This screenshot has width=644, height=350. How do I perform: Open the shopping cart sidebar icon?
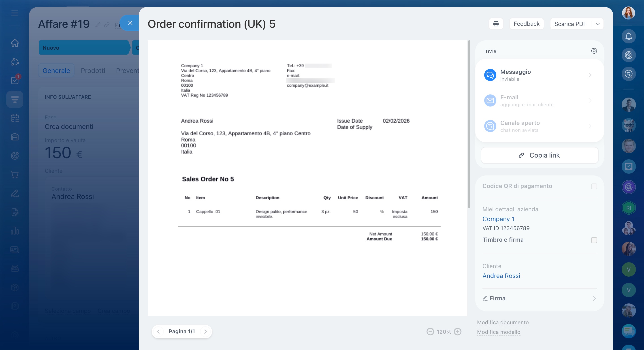tap(15, 175)
